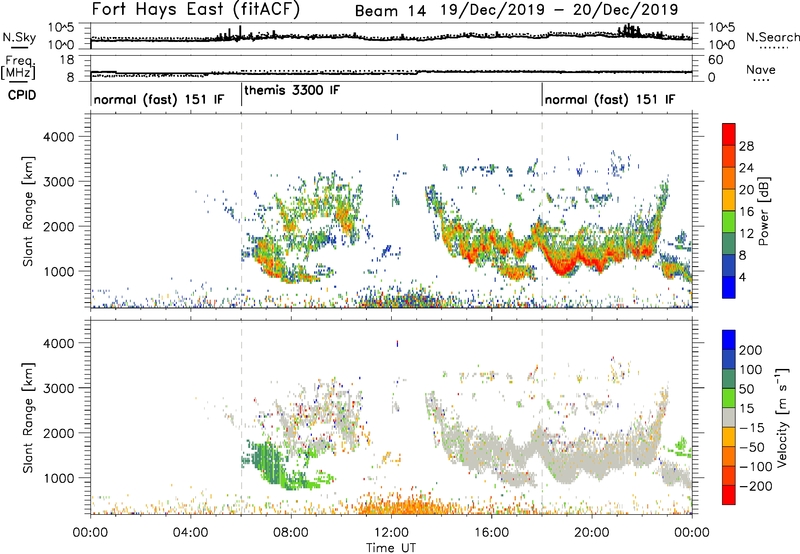Click the 'Velocity [m s⁻¹]' color bar label
Image resolution: width=800 pixels, height=554 pixels.
[x=782, y=417]
